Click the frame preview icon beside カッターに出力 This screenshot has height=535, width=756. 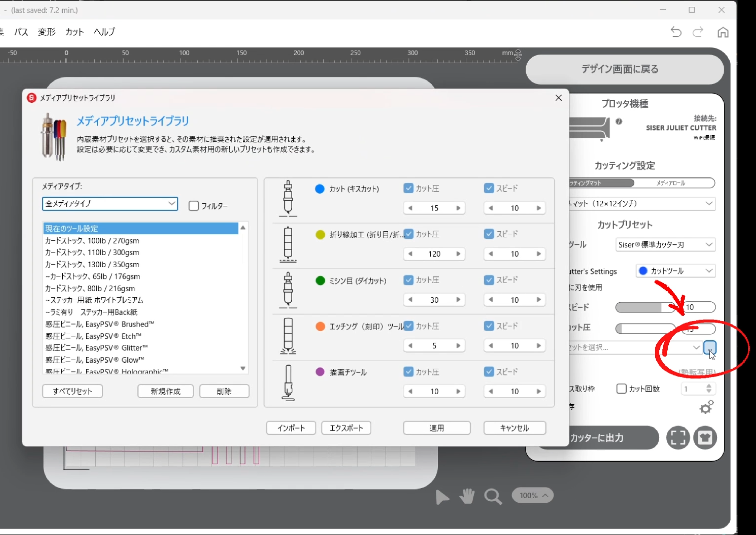(678, 438)
